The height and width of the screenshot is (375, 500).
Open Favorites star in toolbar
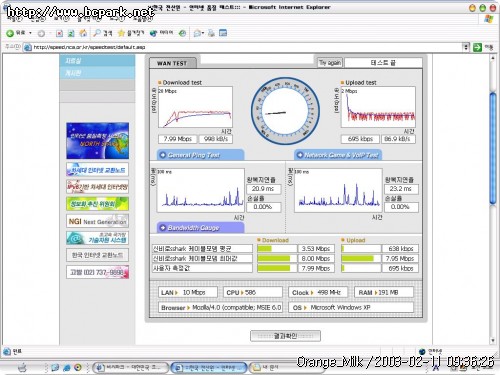pyautogui.click(x=121, y=33)
